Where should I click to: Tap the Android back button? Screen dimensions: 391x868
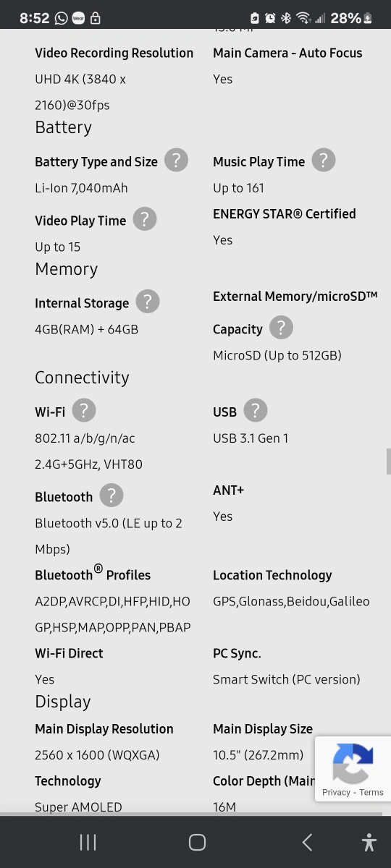pyautogui.click(x=307, y=842)
